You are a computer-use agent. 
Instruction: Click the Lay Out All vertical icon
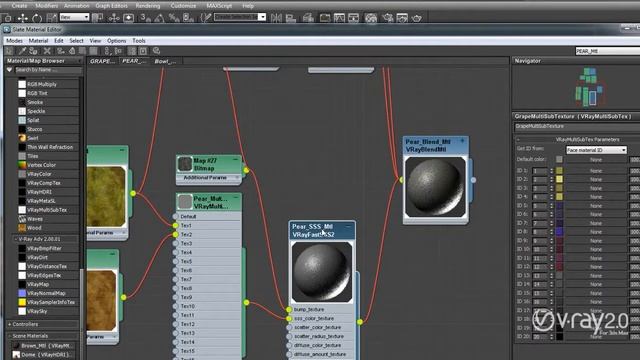107,51
